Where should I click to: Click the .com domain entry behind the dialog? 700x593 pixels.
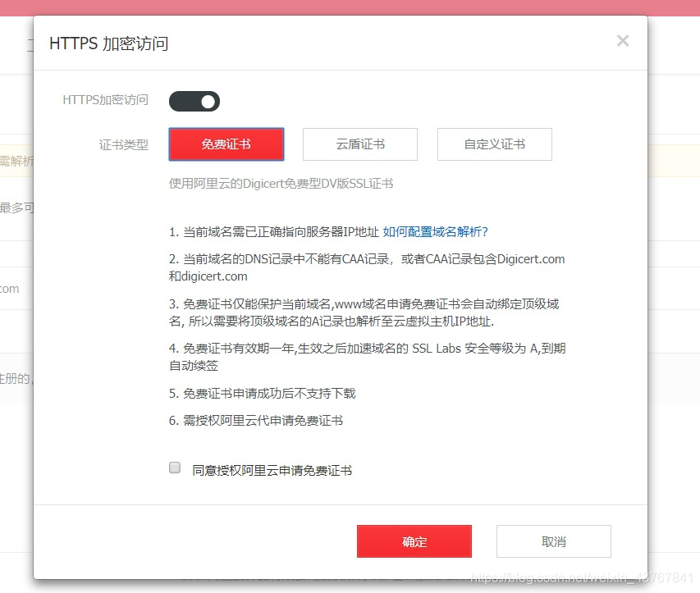(8, 289)
